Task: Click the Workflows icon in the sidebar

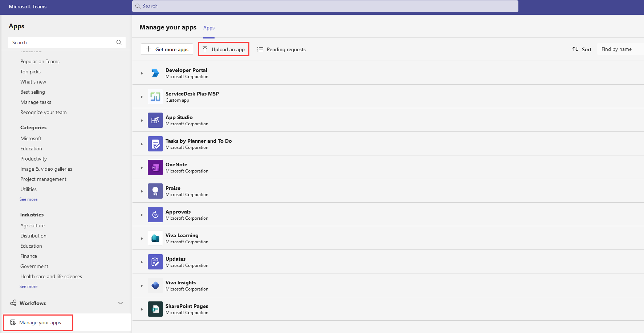Action: click(x=13, y=303)
